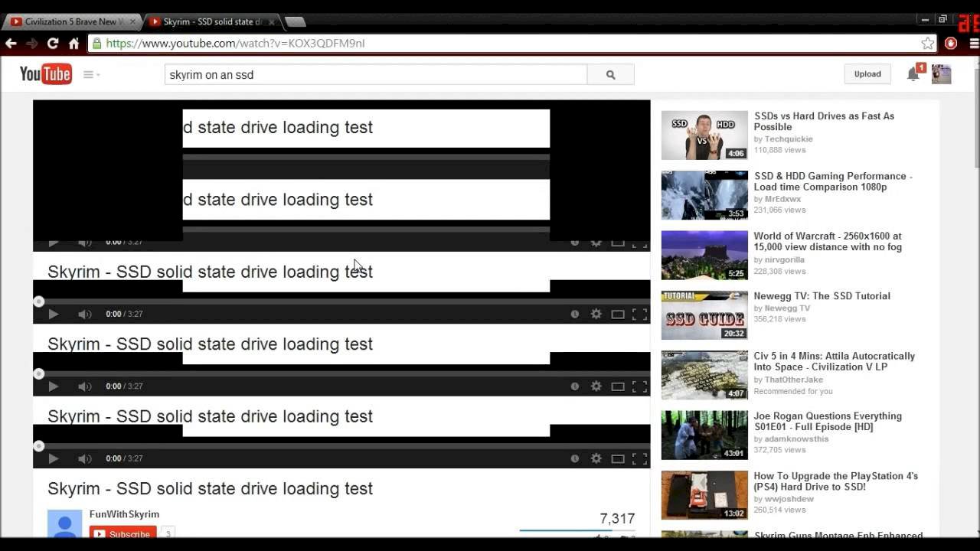Click the red extension icon beside the star
Screen dimensions: 980x551
coord(951,44)
